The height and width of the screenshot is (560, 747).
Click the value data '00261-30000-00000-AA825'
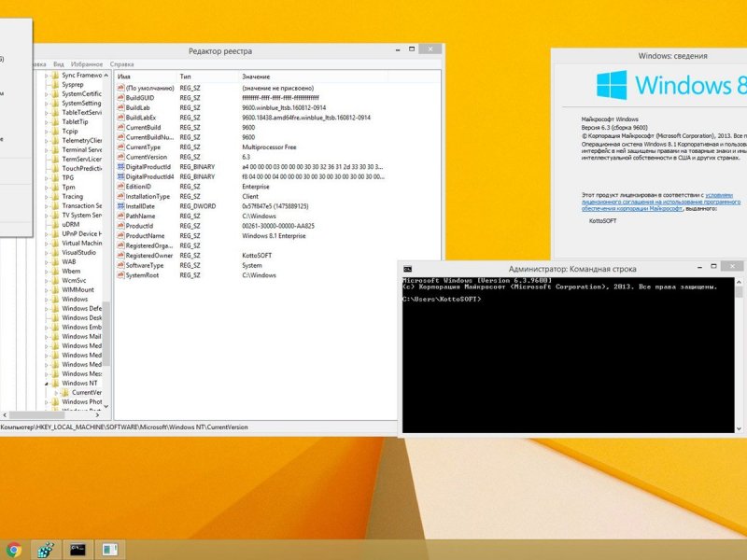pos(278,226)
